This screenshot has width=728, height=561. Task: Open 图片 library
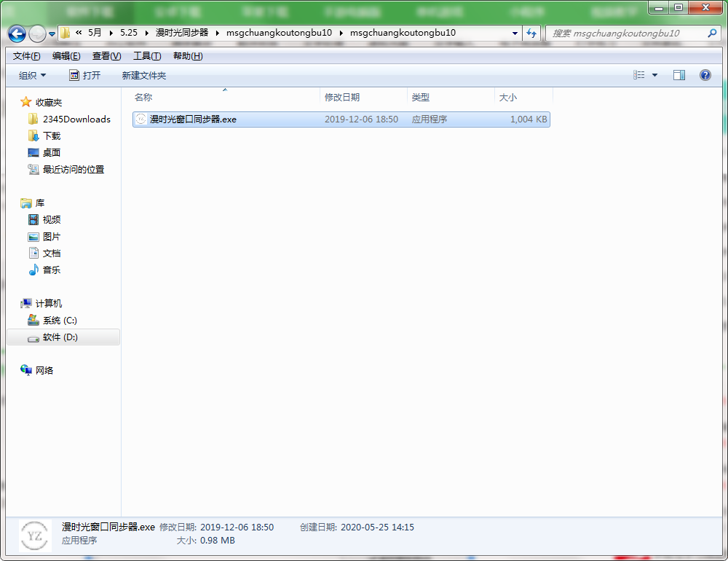pyautogui.click(x=52, y=237)
